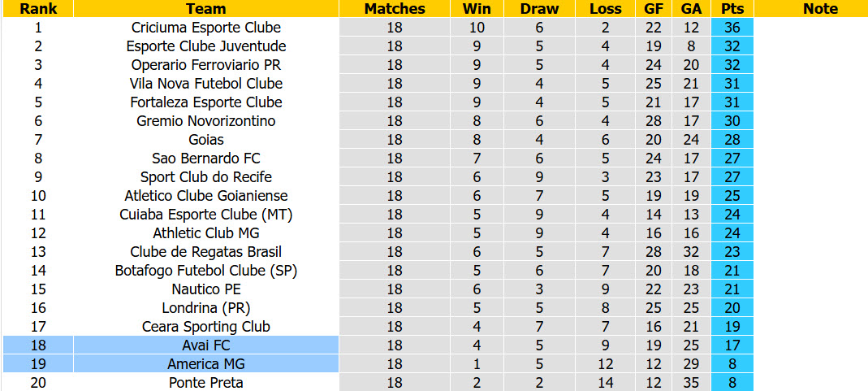Screen dimensions: 868x391
Task: Select Ponte Preta team name
Action: pyautogui.click(x=206, y=382)
